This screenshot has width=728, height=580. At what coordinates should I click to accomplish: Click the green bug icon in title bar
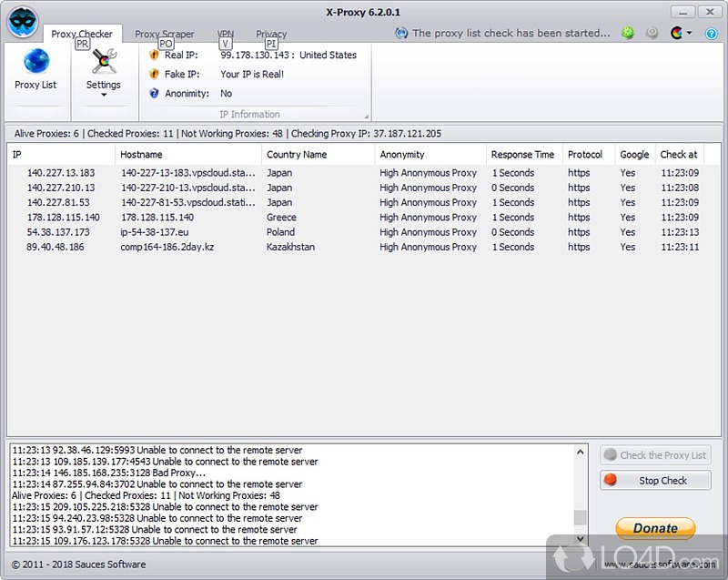click(x=628, y=33)
